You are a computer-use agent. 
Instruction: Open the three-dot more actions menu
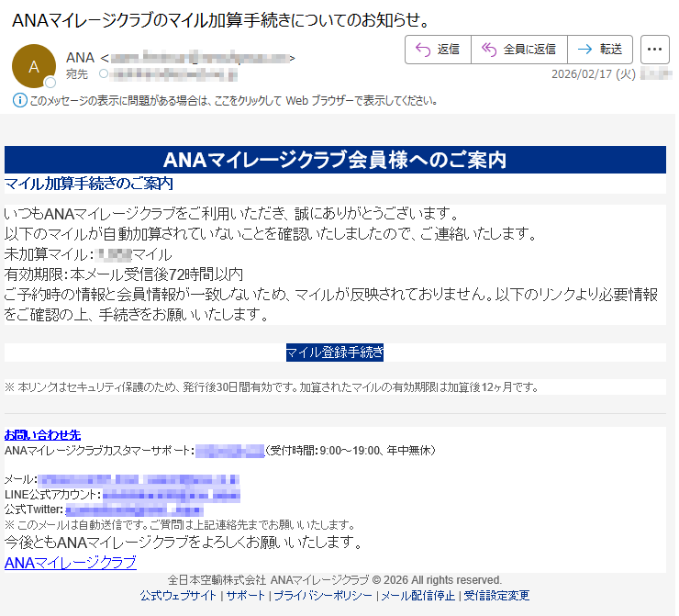654,50
